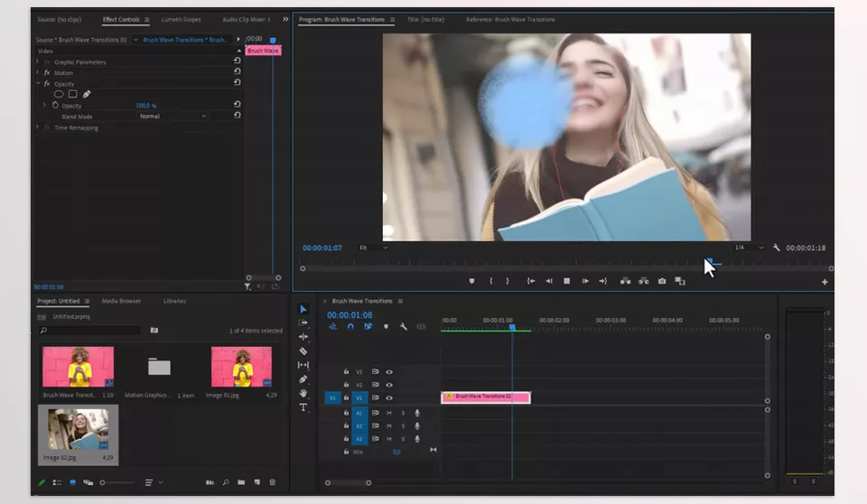Image resolution: width=867 pixels, height=504 pixels.
Task: Reset the Motion effect
Action: (x=238, y=71)
